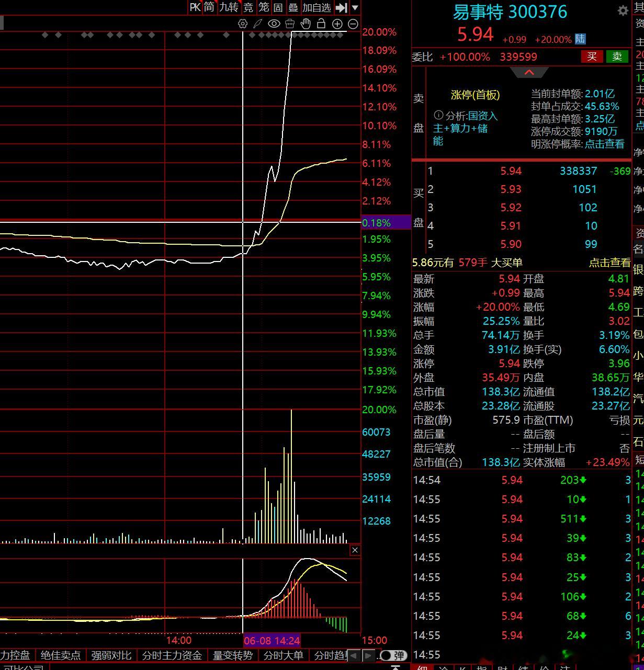Toggle the eye visibility icon
The height and width of the screenshot is (670, 644).
(274, 24)
